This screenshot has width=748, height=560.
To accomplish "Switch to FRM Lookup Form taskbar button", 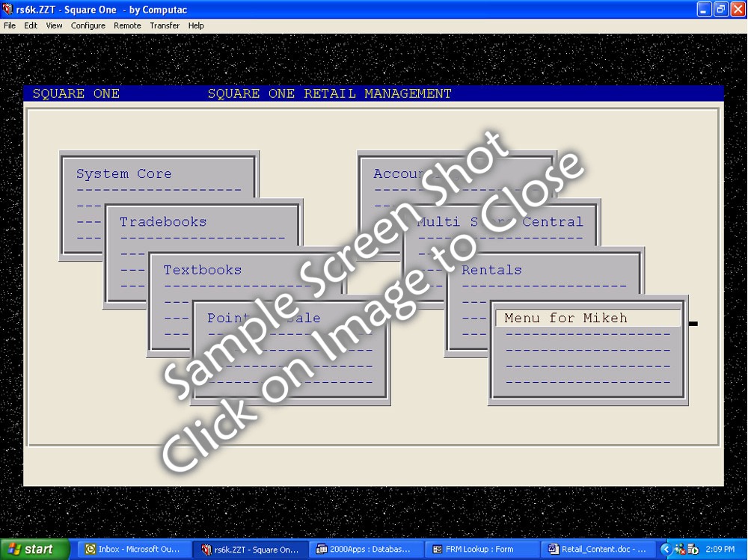I will tap(481, 550).
